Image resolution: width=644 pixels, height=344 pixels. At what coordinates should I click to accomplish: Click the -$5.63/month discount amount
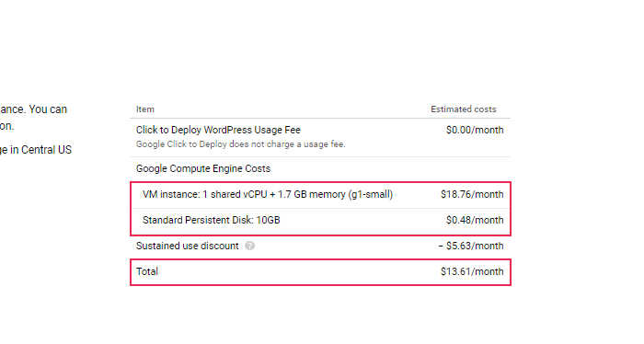pyautogui.click(x=471, y=246)
